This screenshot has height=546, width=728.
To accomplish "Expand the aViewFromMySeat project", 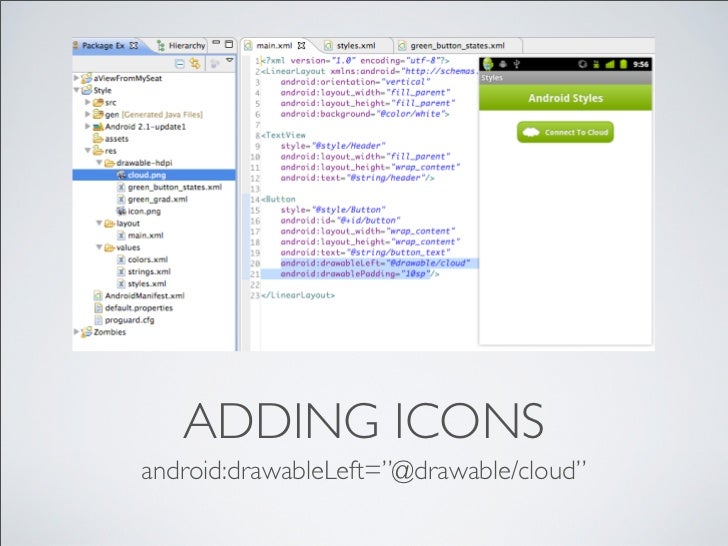I will (76, 78).
